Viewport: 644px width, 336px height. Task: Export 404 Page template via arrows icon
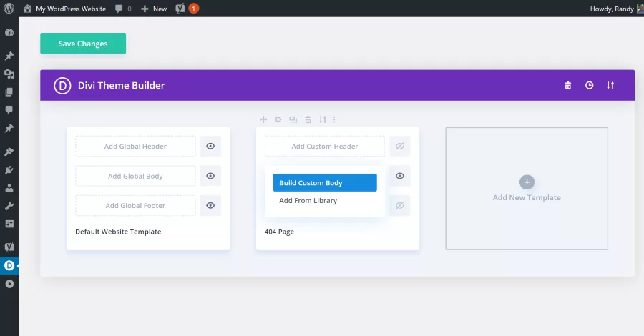323,119
